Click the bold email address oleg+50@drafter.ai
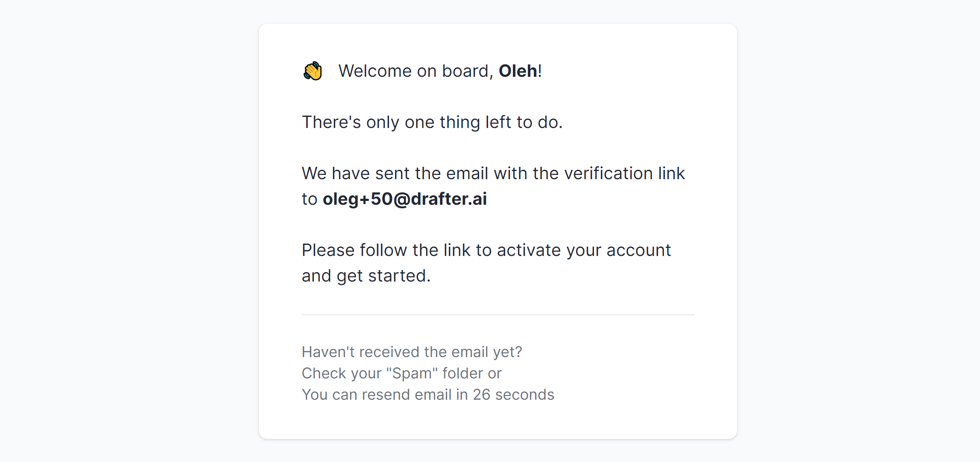This screenshot has height=462, width=980. (404, 199)
